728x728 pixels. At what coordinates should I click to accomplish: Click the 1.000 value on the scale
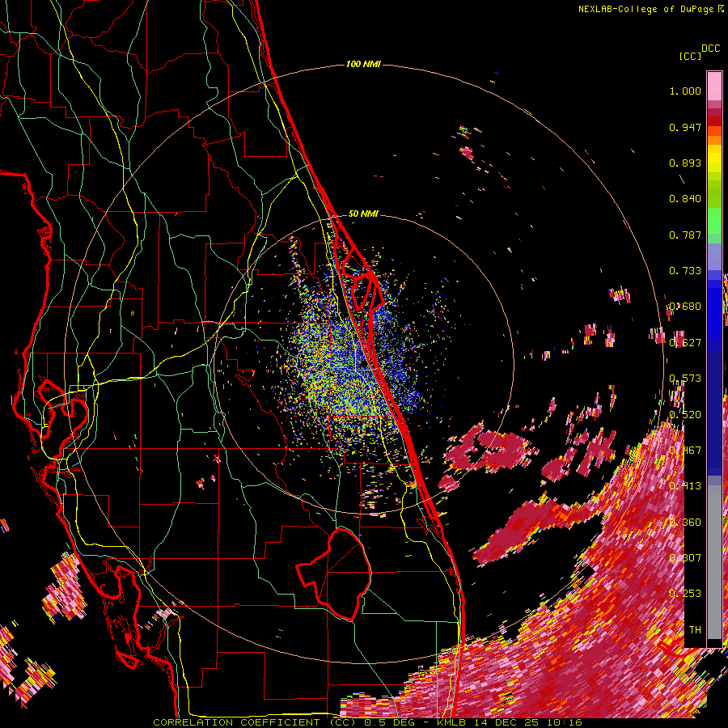point(685,91)
